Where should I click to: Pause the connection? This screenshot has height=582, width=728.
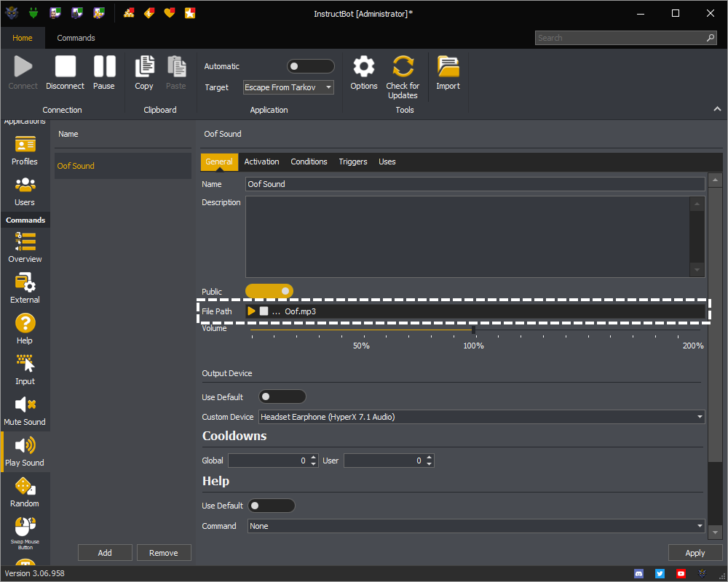(x=104, y=73)
